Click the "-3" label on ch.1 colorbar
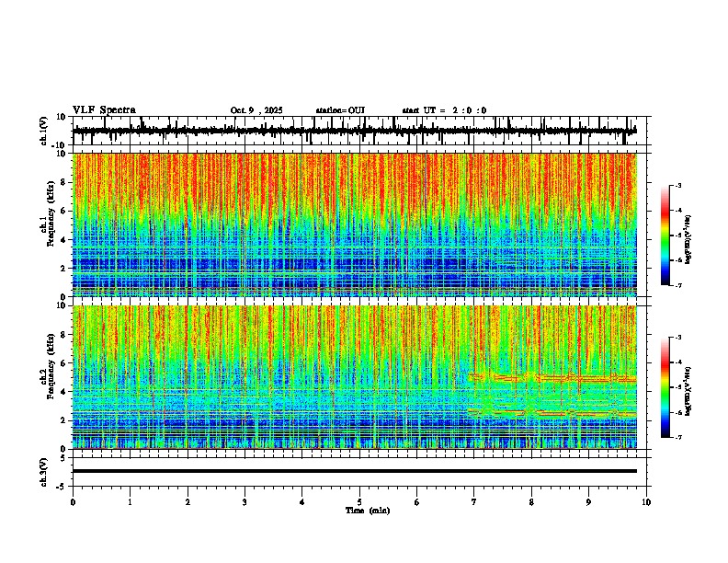The width and height of the screenshot is (728, 563). [x=678, y=185]
